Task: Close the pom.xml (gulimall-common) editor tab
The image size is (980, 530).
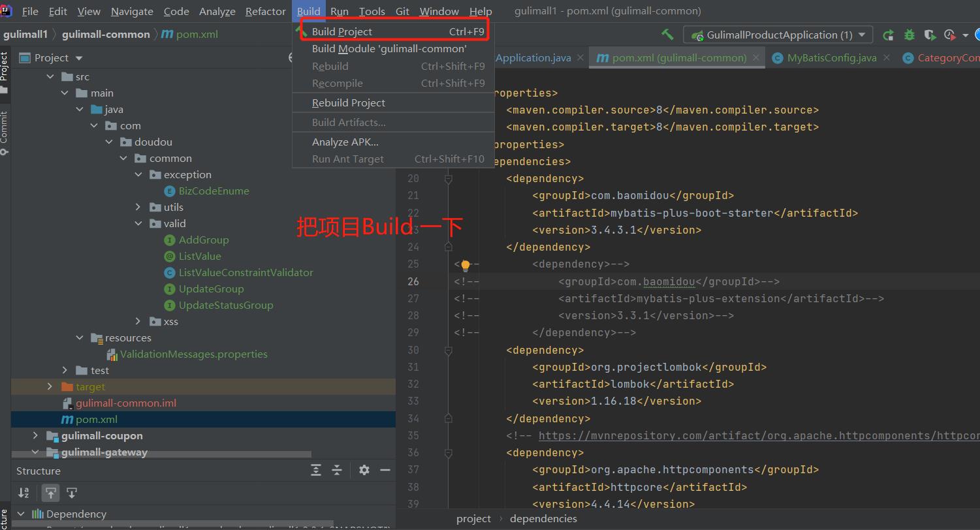Action: pos(756,57)
